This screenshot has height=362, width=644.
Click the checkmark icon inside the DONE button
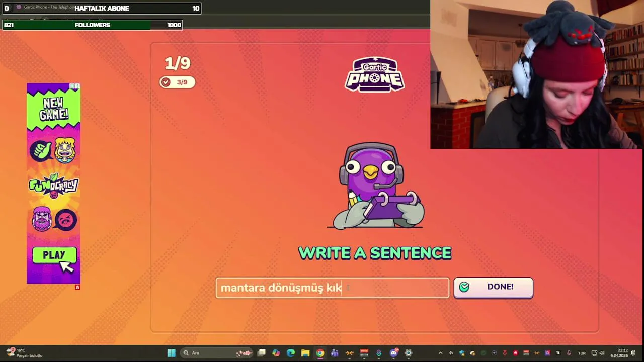coord(464,287)
